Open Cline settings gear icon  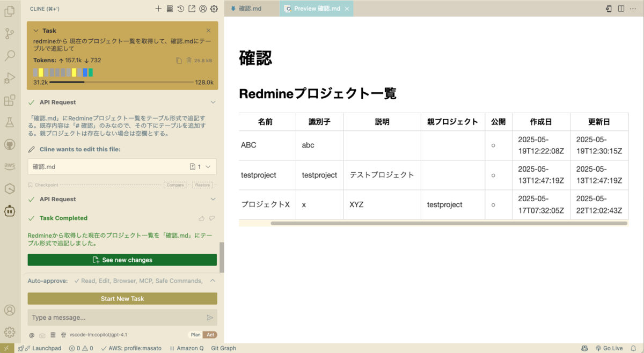[x=214, y=9]
